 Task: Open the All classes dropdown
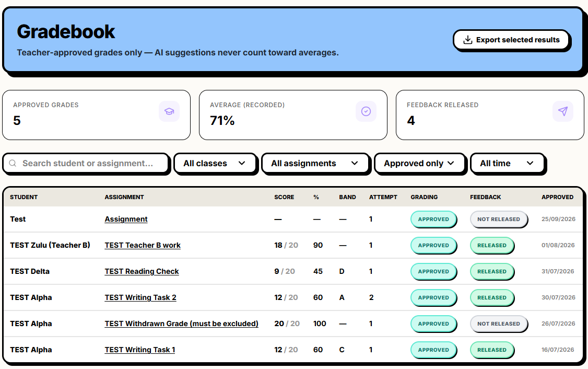[x=215, y=163]
